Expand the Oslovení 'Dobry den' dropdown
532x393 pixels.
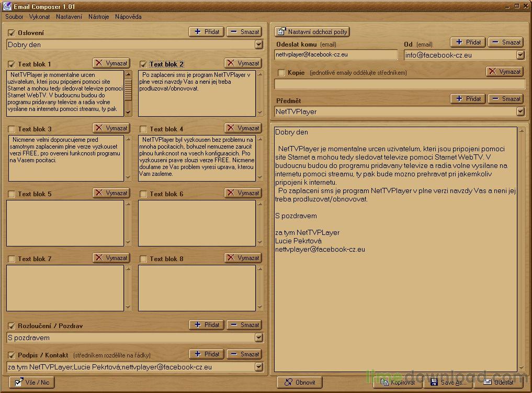[259, 44]
